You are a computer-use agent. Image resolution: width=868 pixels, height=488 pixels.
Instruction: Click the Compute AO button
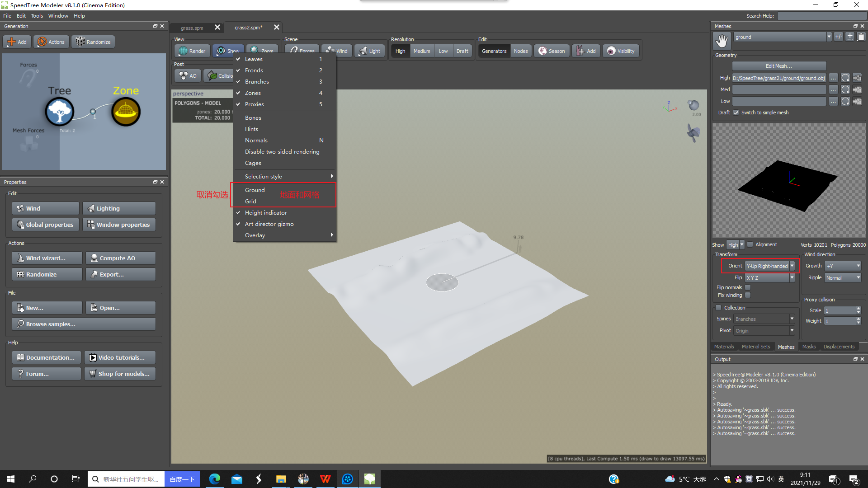(120, 258)
